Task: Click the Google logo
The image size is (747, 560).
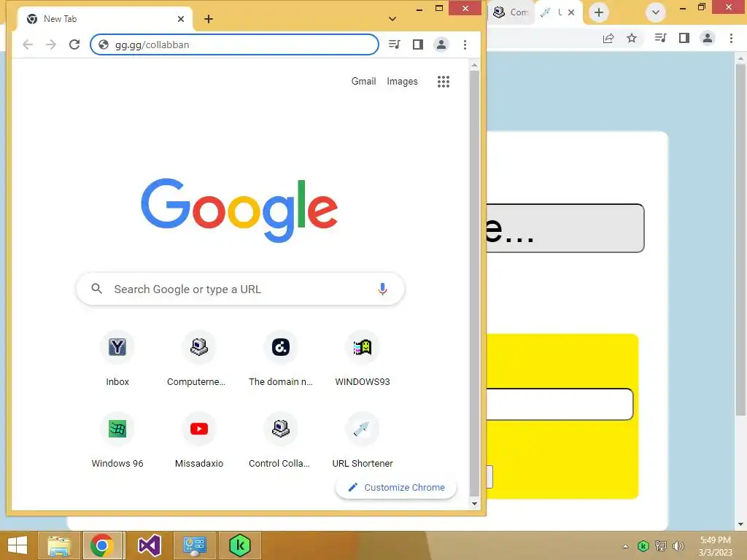Action: point(239,210)
